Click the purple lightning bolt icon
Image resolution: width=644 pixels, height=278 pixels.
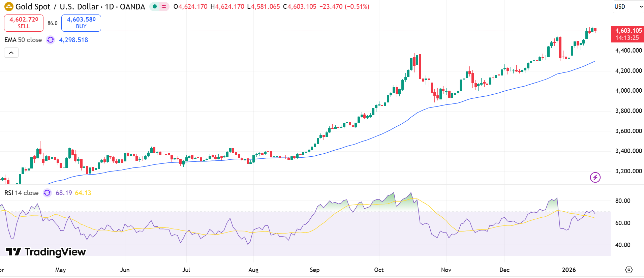click(595, 177)
